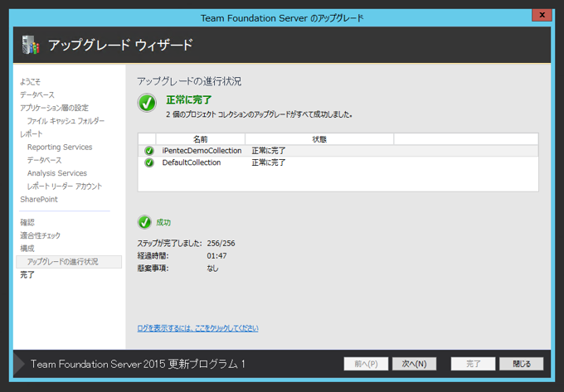Click 正常に完了 status of DefaultCollection
Screen dimensions: 564x392
pyautogui.click(x=269, y=162)
